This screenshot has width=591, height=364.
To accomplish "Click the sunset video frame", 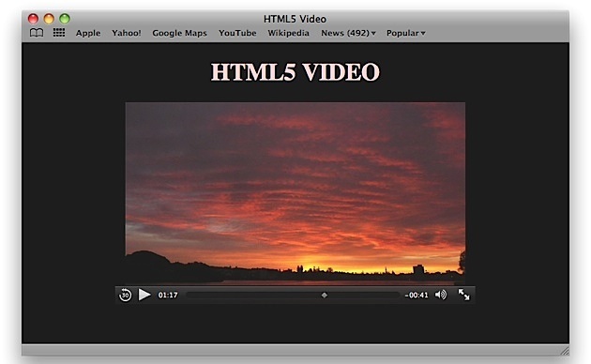I will (x=295, y=193).
